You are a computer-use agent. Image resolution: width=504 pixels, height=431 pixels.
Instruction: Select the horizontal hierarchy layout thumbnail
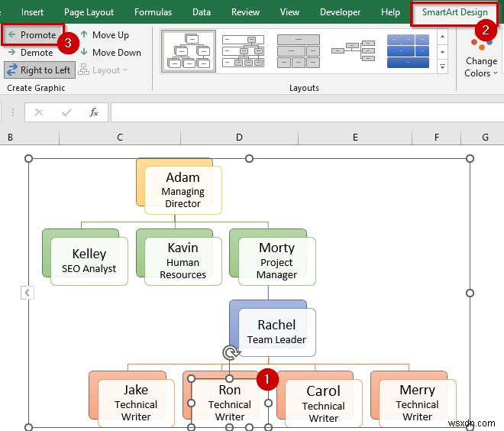[354, 51]
